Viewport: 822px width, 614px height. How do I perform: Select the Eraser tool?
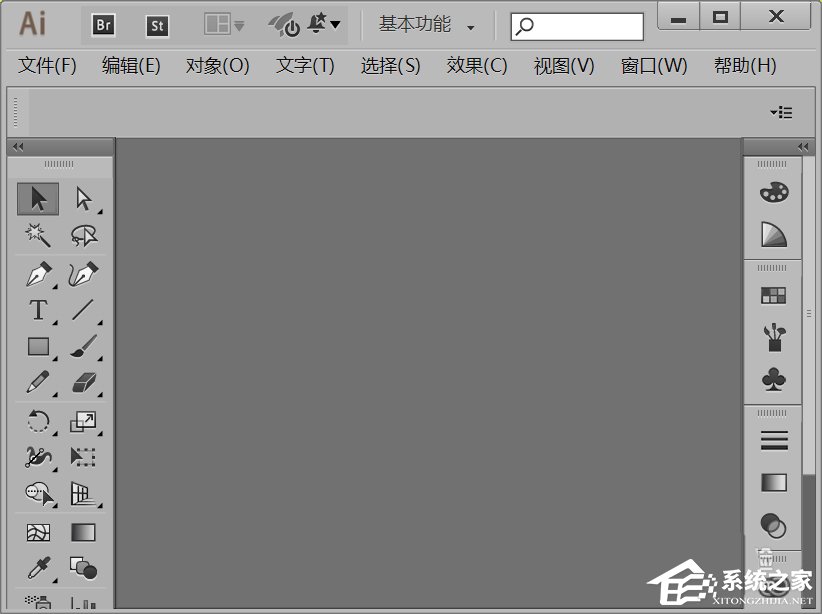(83, 381)
